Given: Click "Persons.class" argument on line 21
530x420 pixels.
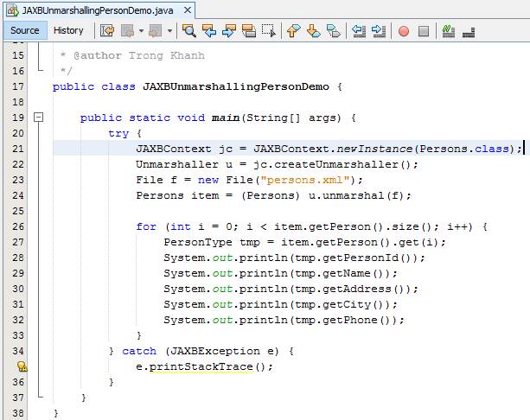Looking at the screenshot, I should (x=464, y=149).
